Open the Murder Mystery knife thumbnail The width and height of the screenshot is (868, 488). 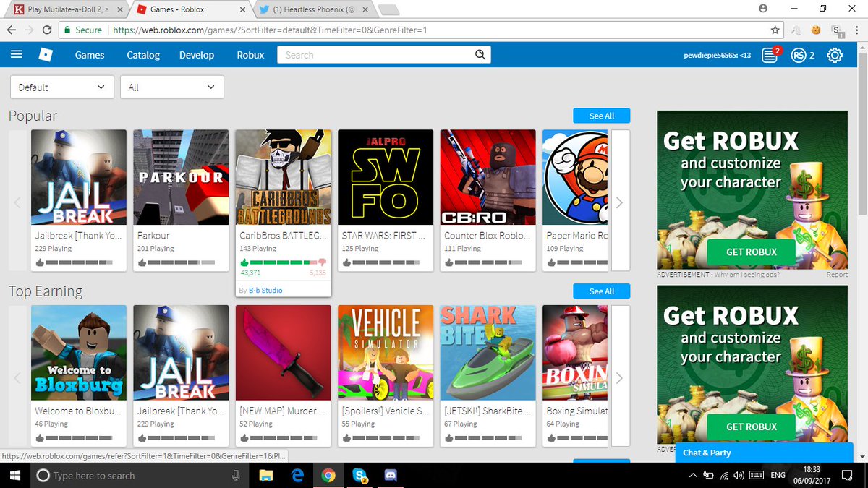tap(284, 353)
